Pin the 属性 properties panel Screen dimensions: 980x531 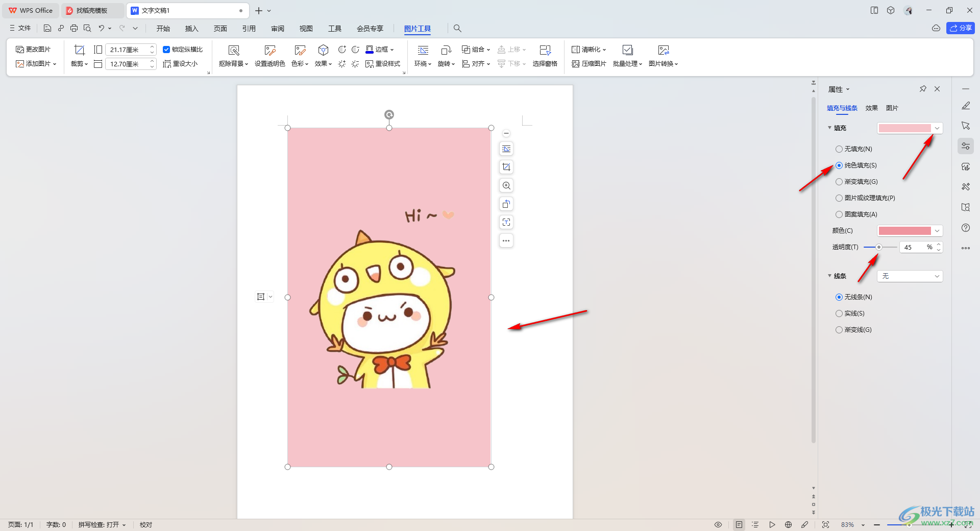923,89
